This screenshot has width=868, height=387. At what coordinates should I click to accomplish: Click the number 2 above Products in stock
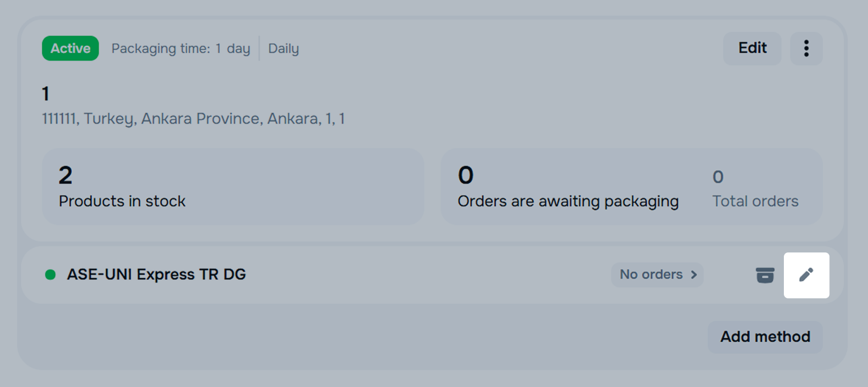point(65,175)
